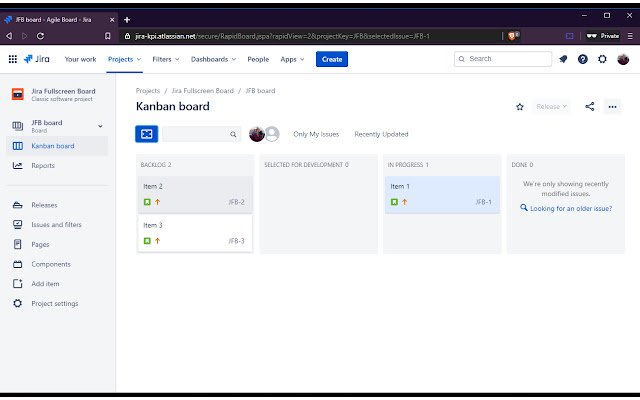The image size is (640, 400).
Task: Open Project settings in the sidebar
Action: [x=57, y=303]
